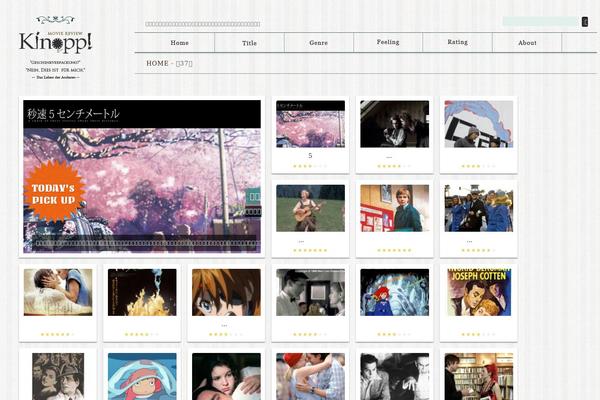Open the small cherry blossom thumbnail card
600x400 pixels.
[310, 124]
